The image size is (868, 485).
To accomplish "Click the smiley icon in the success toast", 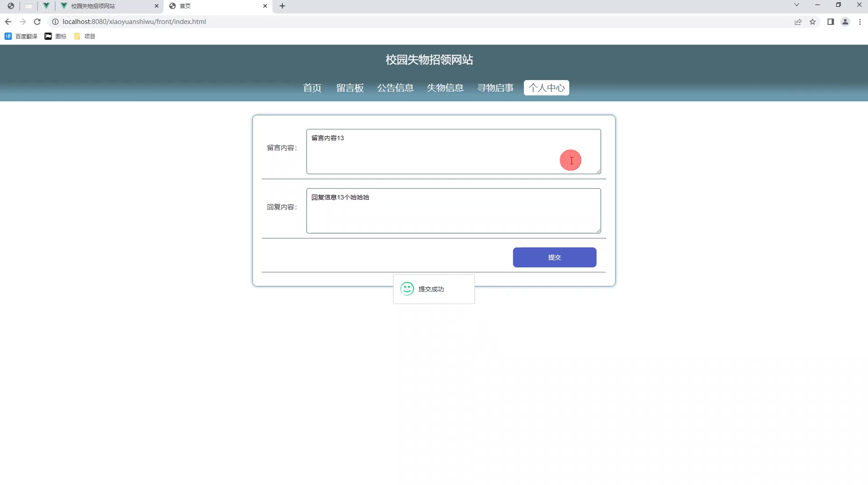I will [407, 289].
